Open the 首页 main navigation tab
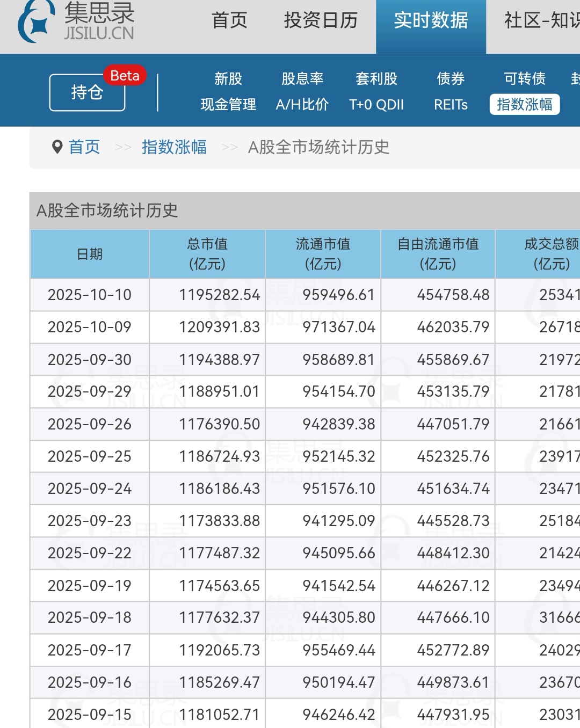 click(229, 20)
